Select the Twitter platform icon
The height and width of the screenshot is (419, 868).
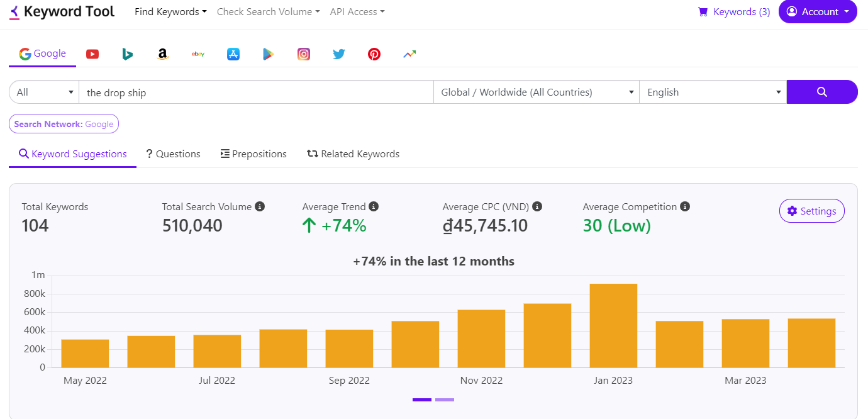pos(339,54)
